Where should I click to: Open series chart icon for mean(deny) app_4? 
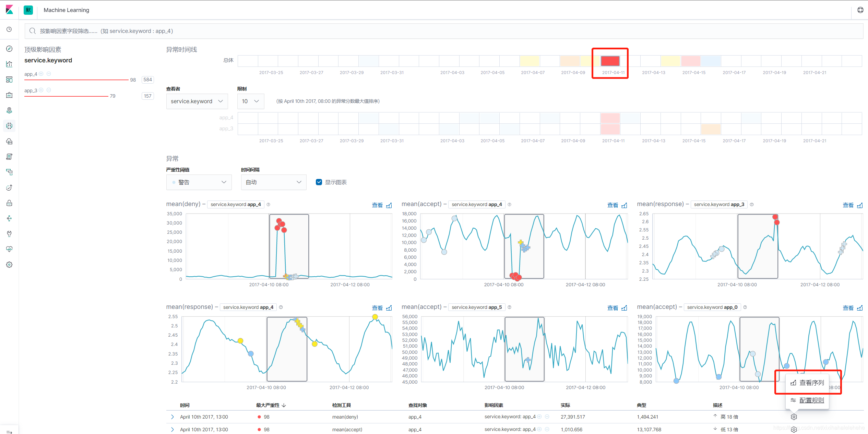[389, 205]
